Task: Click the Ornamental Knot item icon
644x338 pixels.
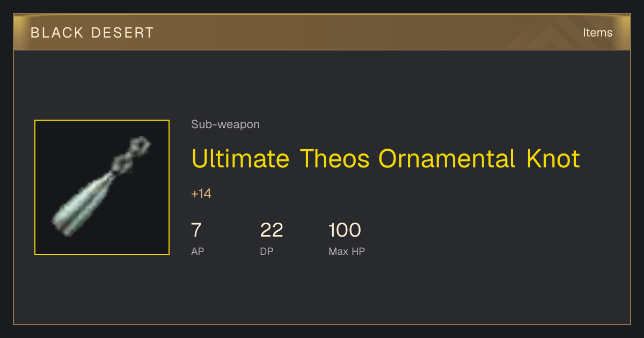Action: (x=102, y=187)
